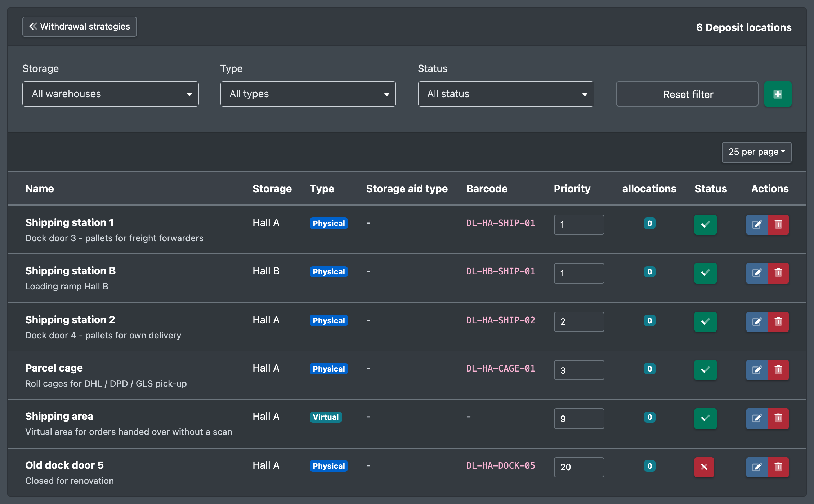Click Closed for renovation description

70,481
